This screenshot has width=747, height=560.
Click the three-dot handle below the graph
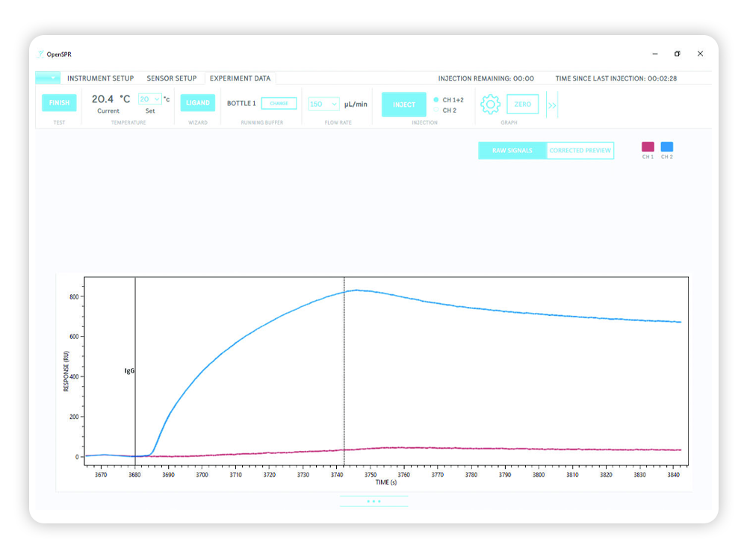click(x=373, y=501)
